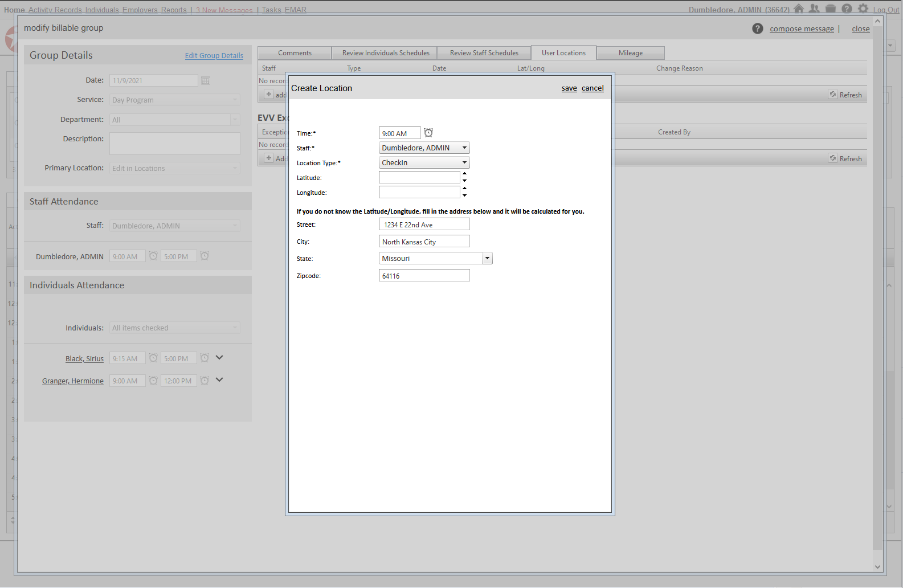Click clock icon after Granger 9:00 AM
Image resolution: width=903 pixels, height=588 pixels.
coord(153,380)
